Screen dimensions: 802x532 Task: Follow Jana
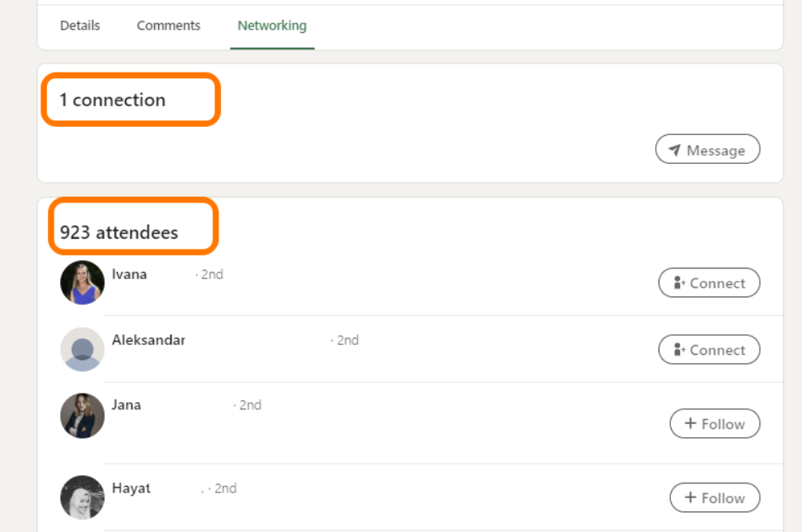714,424
